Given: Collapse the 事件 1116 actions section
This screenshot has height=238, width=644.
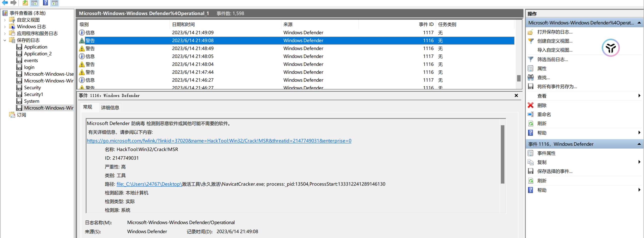Looking at the screenshot, I should 639,144.
